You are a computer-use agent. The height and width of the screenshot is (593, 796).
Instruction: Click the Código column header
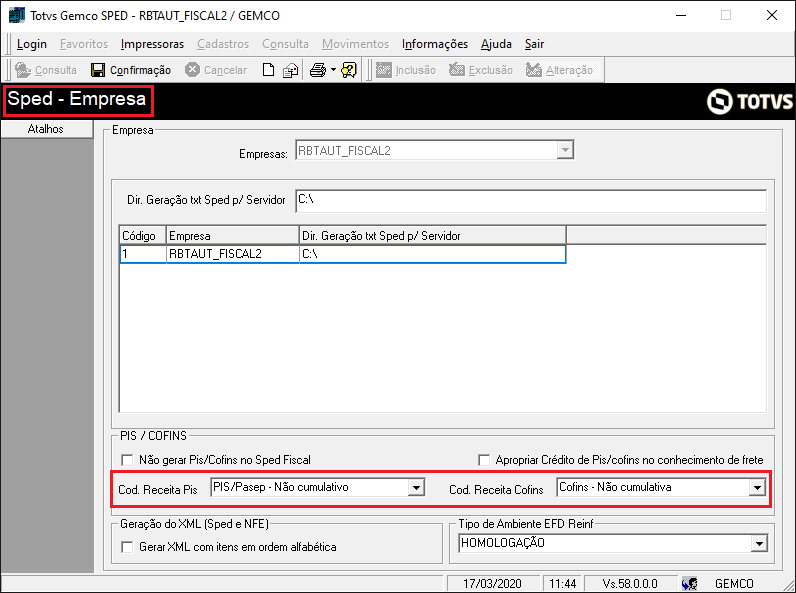(143, 236)
